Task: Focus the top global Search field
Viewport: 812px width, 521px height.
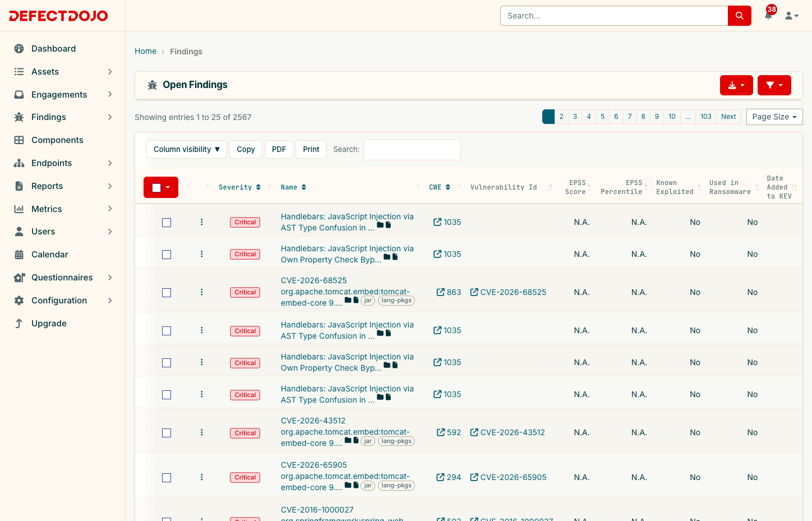Action: tap(614, 16)
